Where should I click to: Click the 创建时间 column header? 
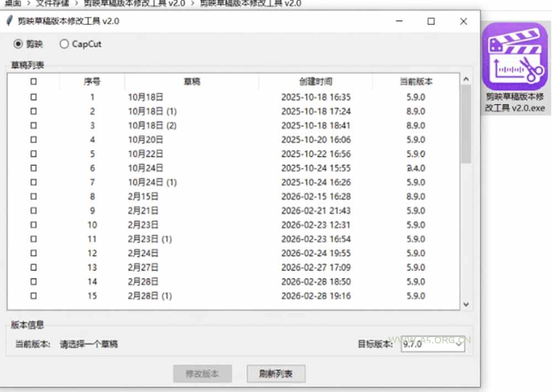pyautogui.click(x=316, y=82)
